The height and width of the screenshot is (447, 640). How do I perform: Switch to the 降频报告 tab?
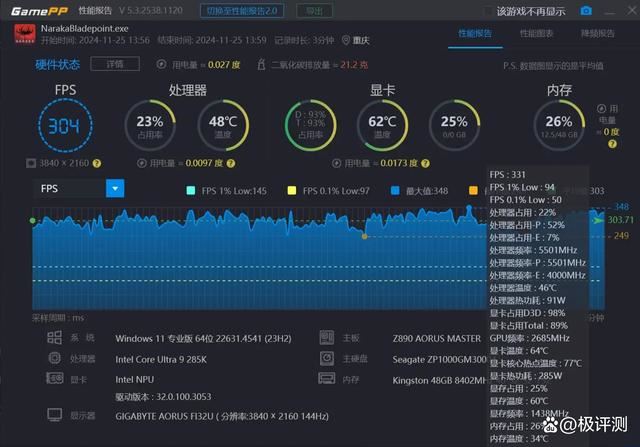coord(598,33)
